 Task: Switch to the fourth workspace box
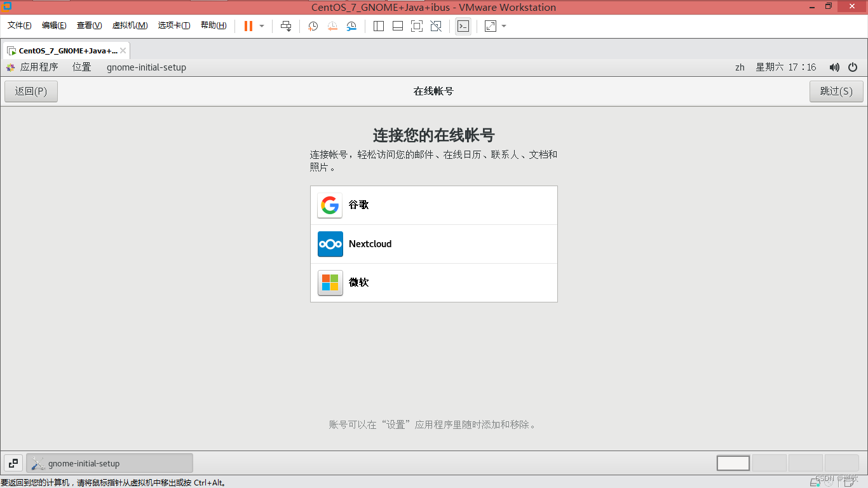841,463
